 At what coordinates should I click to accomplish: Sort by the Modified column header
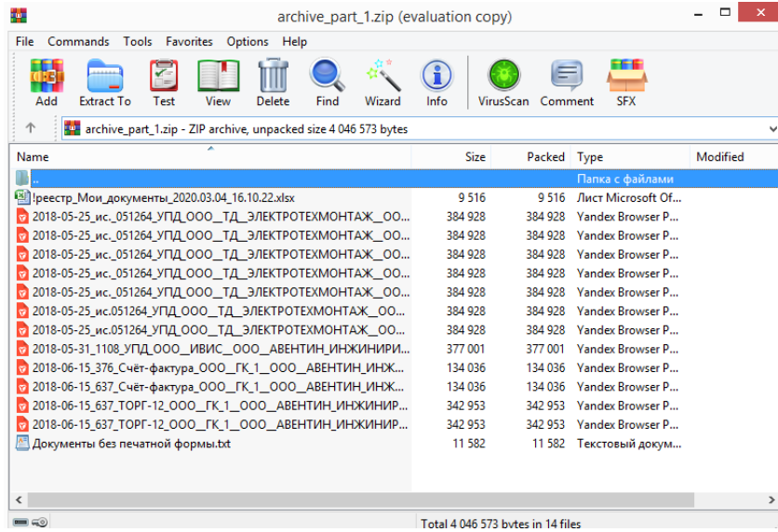click(734, 156)
